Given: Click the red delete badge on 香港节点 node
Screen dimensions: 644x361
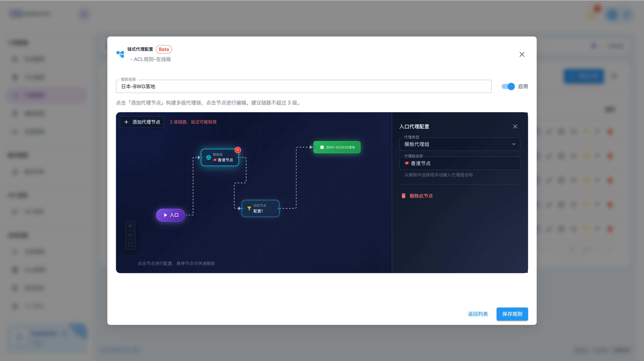Looking at the screenshot, I should point(238,150).
